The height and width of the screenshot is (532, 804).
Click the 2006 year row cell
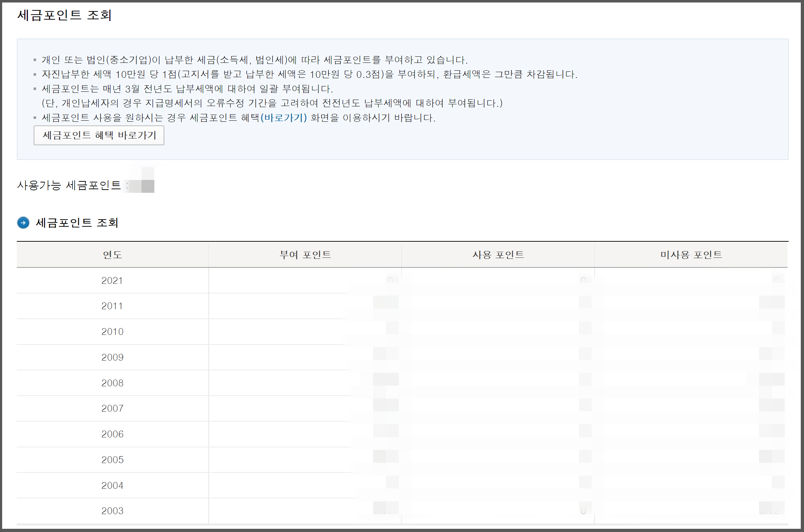coord(113,434)
